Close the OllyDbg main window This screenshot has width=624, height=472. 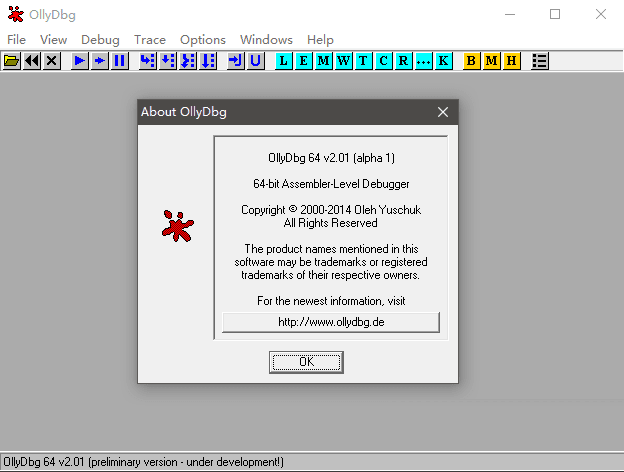601,15
